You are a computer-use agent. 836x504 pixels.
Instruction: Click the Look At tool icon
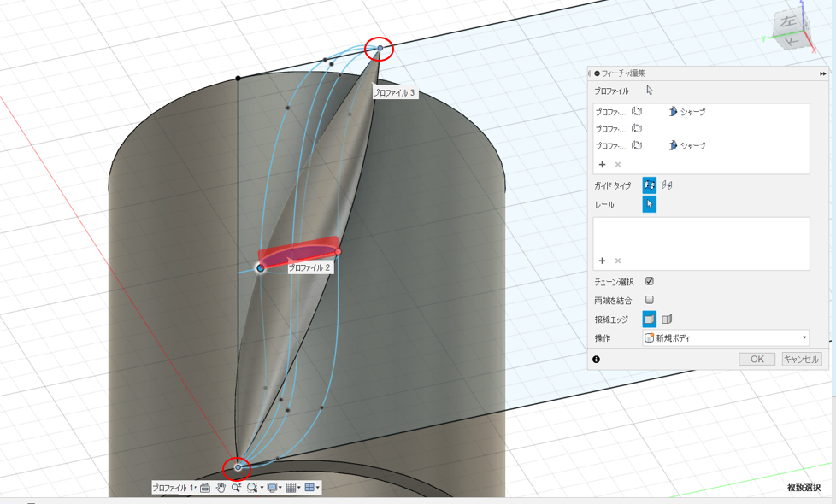pyautogui.click(x=205, y=488)
